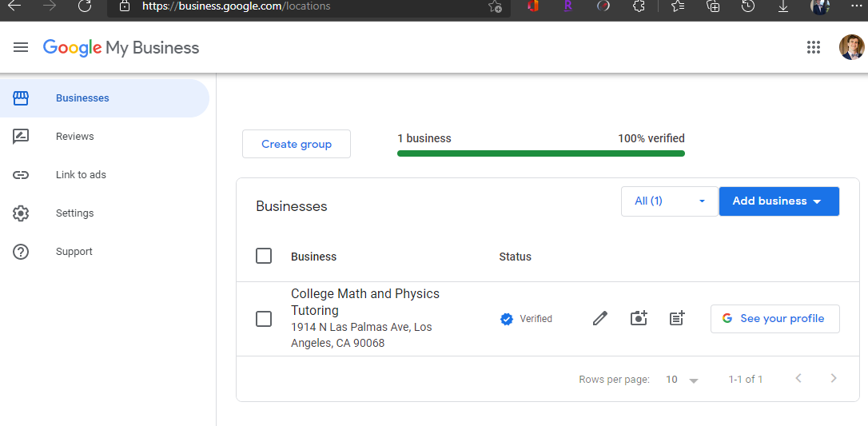Image resolution: width=868 pixels, height=426 pixels.
Task: Open Link to ads in sidebar
Action: click(81, 175)
